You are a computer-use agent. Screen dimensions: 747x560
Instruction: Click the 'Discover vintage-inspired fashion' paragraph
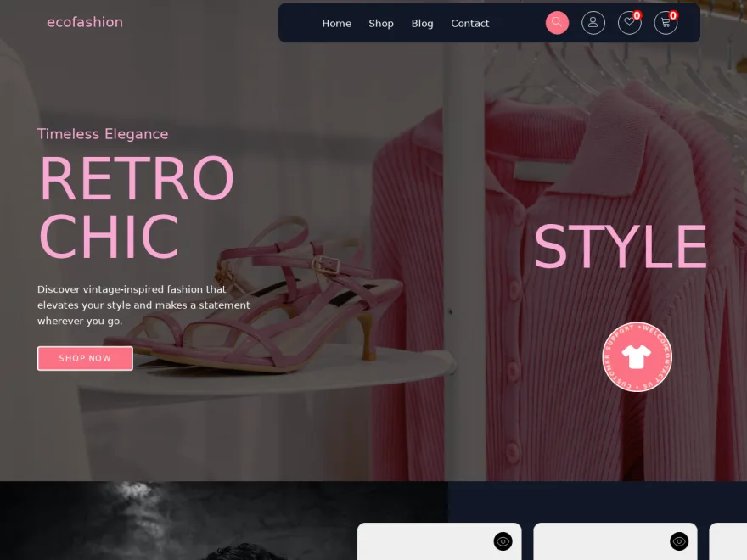pyautogui.click(x=143, y=305)
